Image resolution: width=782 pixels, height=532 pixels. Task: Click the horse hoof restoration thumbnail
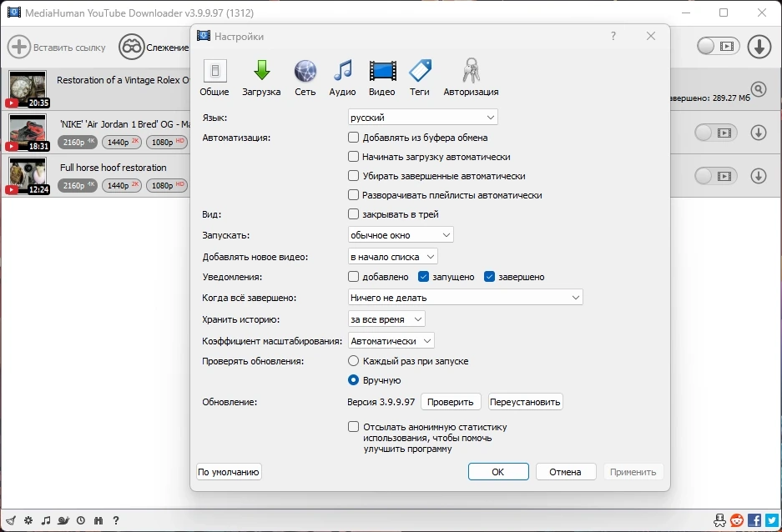28,176
